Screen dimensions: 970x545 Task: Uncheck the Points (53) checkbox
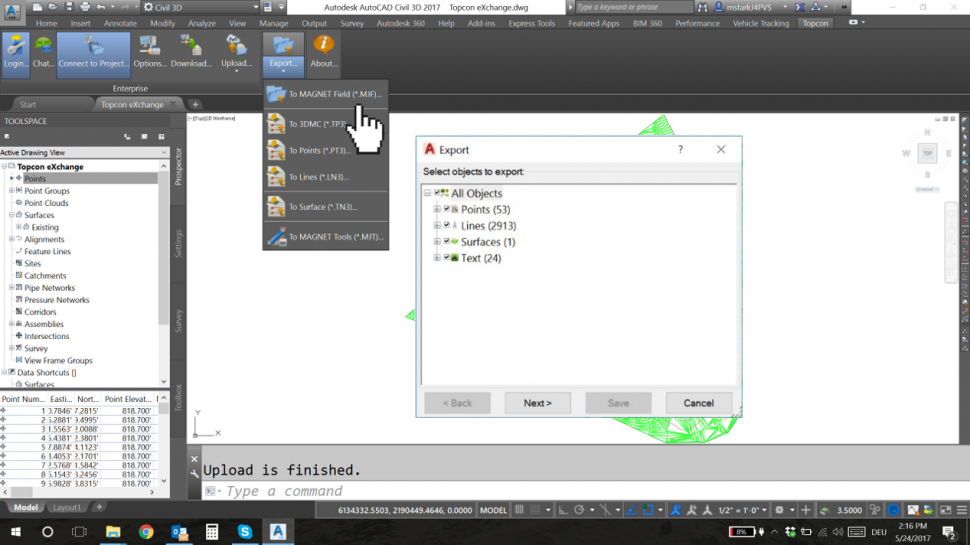(446, 210)
